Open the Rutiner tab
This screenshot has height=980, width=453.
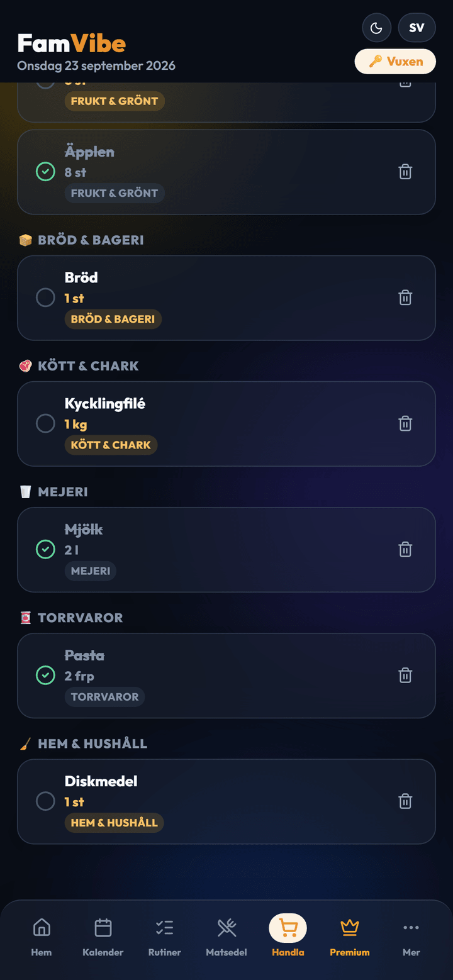tap(165, 936)
